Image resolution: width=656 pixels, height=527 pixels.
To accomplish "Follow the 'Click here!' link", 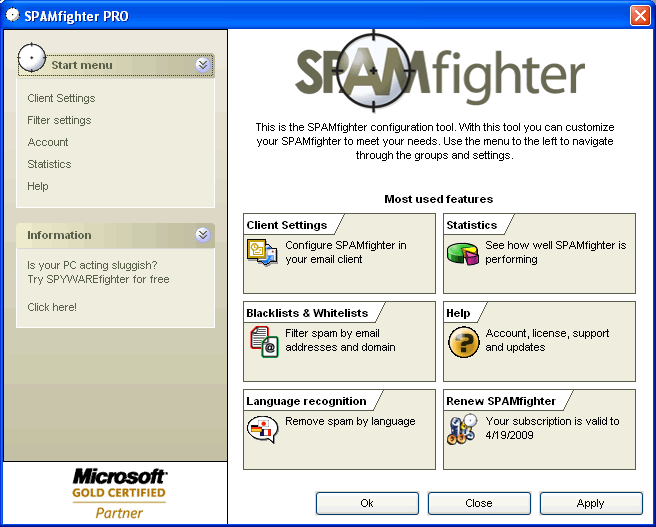I will click(x=52, y=307).
